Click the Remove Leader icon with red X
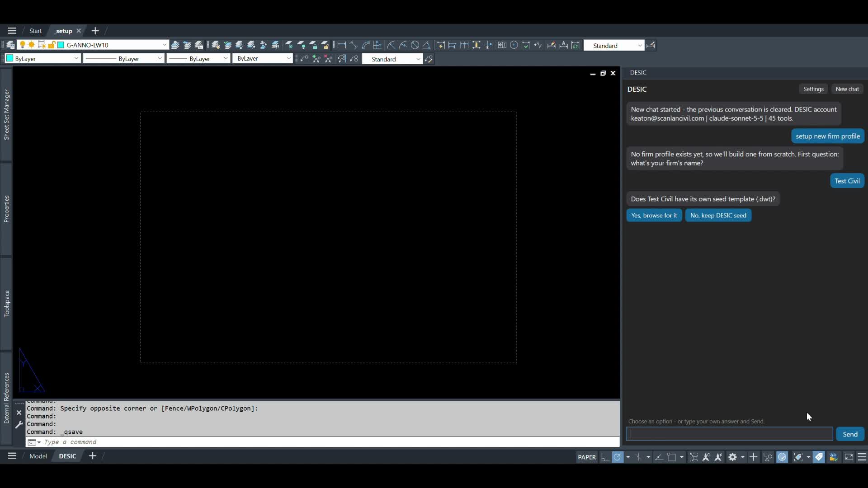 click(x=329, y=59)
